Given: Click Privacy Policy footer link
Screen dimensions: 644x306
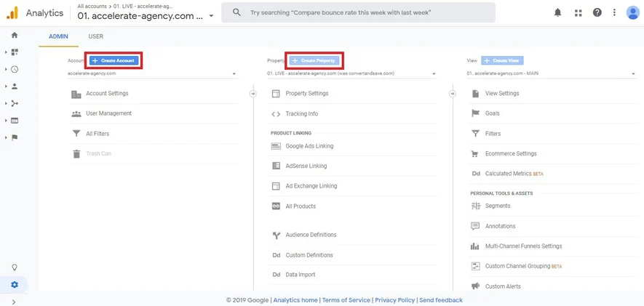Looking at the screenshot, I should pyautogui.click(x=394, y=300).
